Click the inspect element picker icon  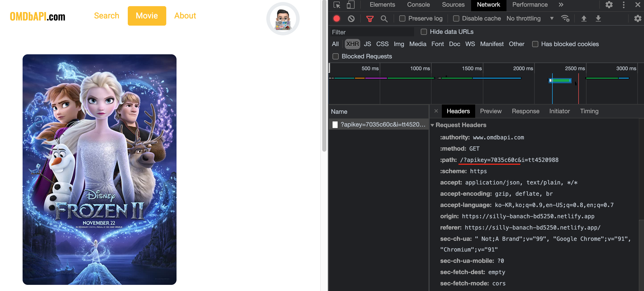pos(337,5)
